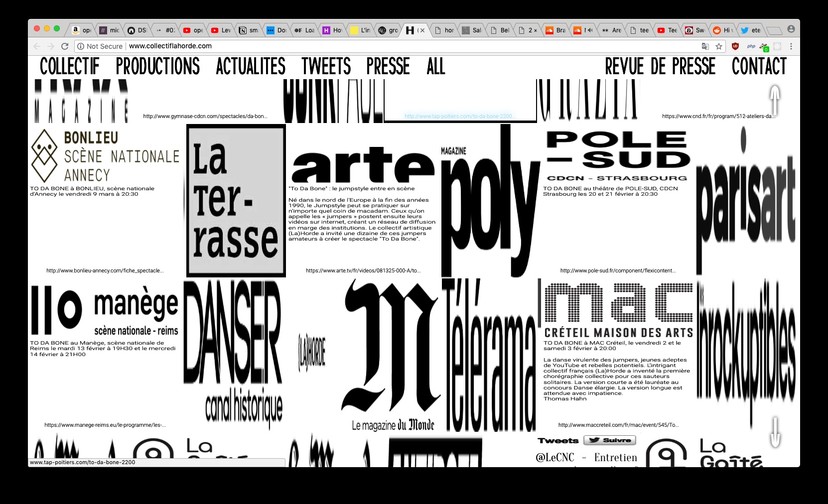The image size is (828, 504).
Task: Open the manege-reims.eu programme link
Action: pos(105,425)
